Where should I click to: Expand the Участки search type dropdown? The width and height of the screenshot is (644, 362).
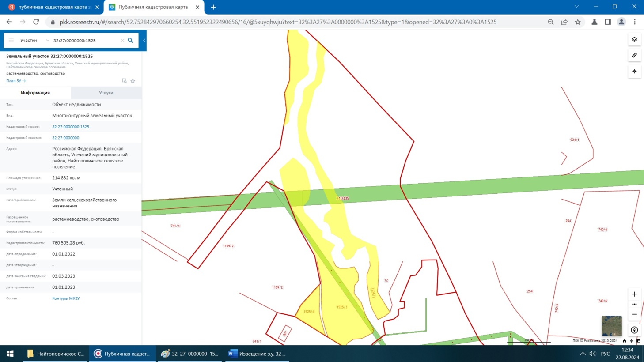point(47,41)
